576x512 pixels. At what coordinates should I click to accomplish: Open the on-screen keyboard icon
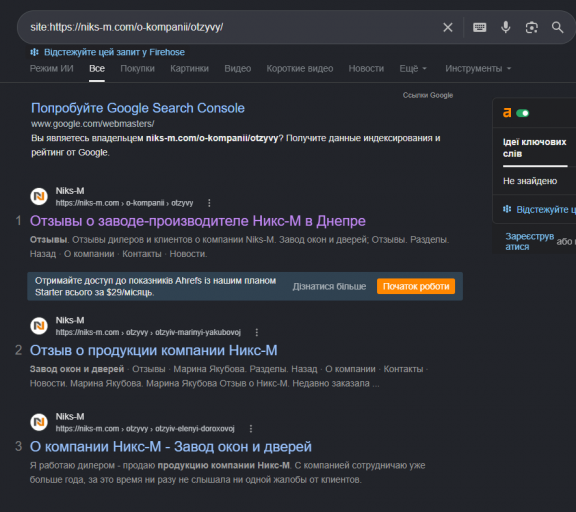(479, 27)
